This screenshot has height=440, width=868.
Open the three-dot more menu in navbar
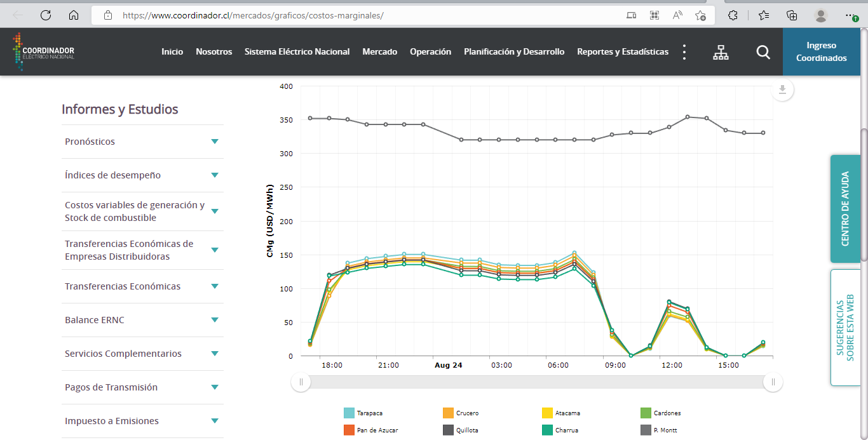click(x=684, y=52)
